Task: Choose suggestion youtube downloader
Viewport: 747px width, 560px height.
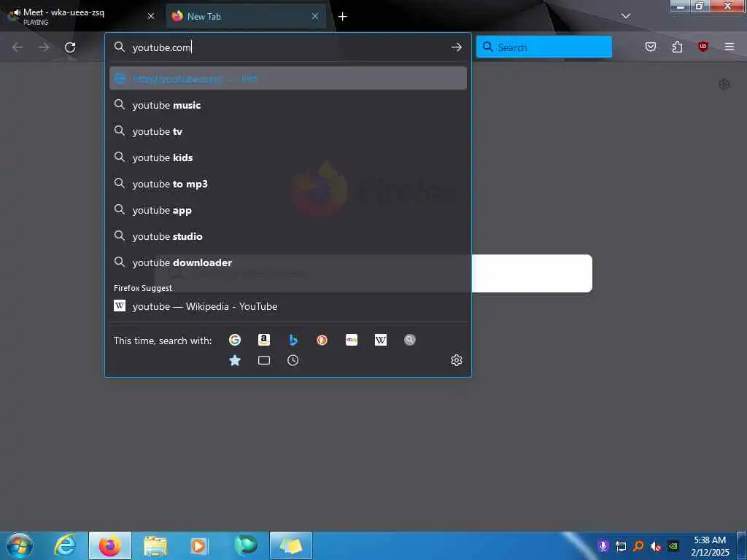Action: [x=288, y=262]
